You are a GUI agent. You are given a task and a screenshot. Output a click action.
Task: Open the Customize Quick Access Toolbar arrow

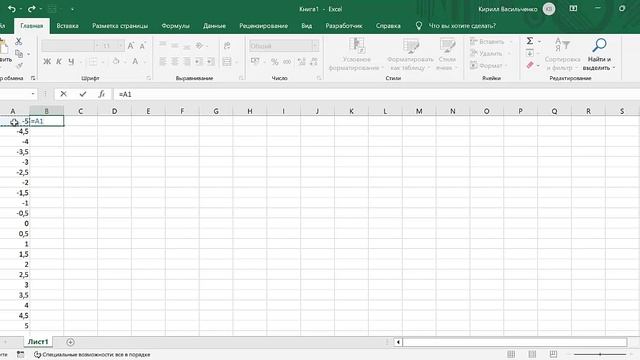(x=72, y=9)
